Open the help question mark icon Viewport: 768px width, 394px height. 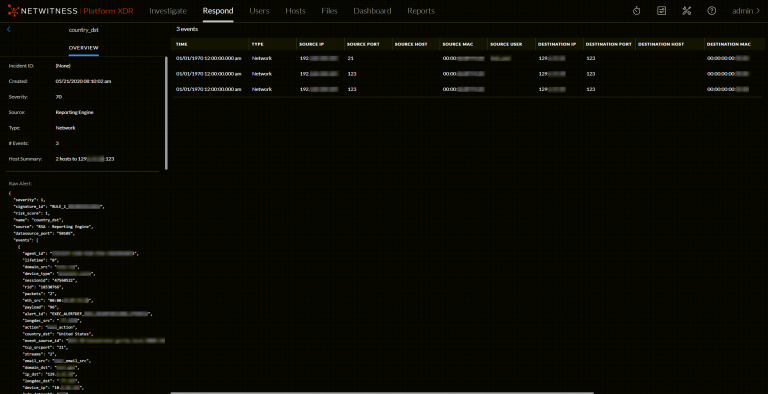(712, 11)
